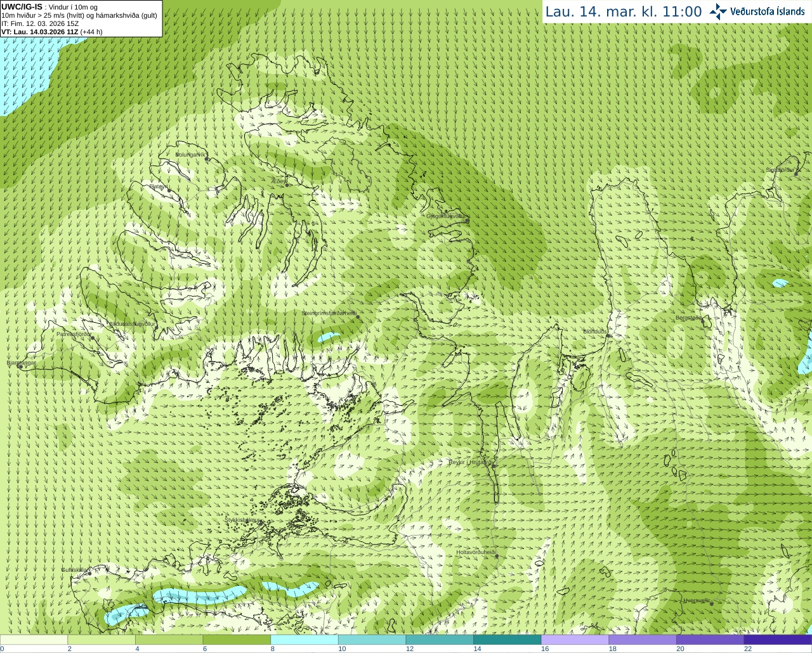Click the 18–20 m/s purple legend swatch
Image resolution: width=812 pixels, height=653 pixels.
click(x=643, y=640)
